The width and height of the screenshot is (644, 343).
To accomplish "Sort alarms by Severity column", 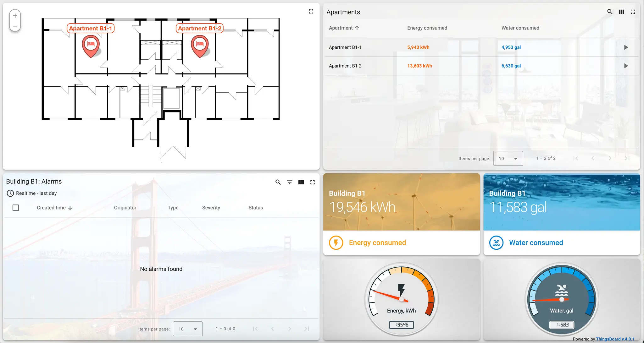I will click(x=211, y=208).
